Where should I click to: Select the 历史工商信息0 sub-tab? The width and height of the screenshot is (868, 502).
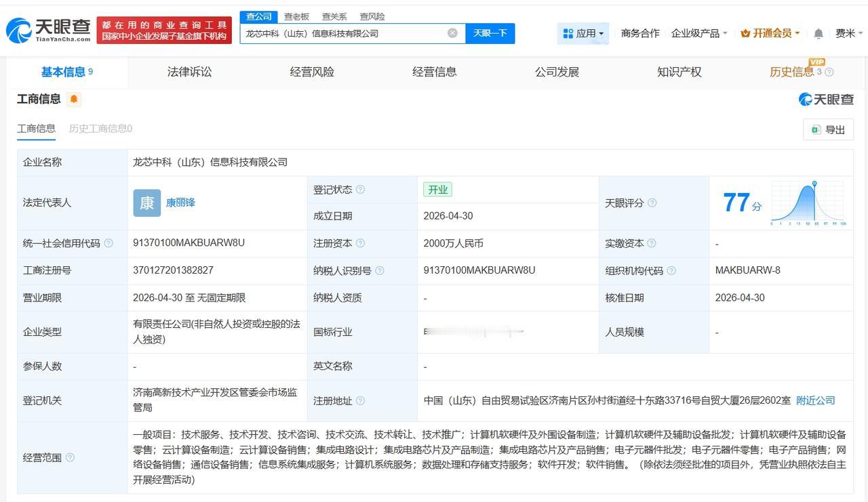[x=100, y=129]
